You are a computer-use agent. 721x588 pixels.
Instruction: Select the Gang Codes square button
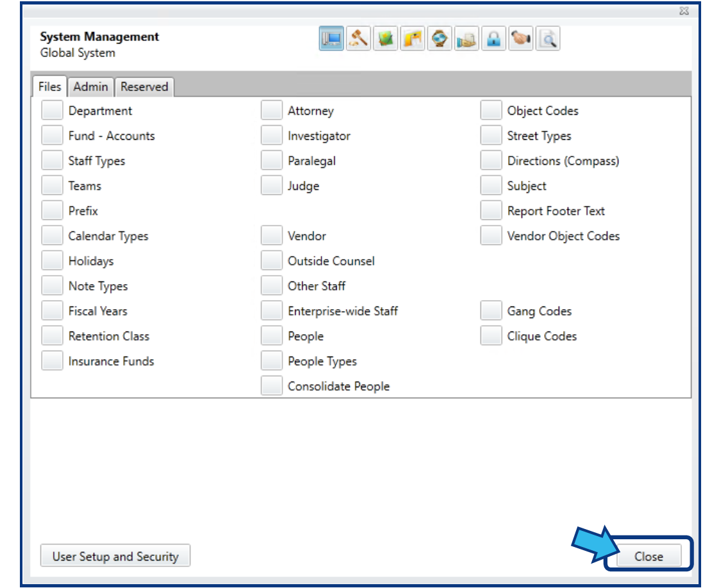pyautogui.click(x=491, y=310)
